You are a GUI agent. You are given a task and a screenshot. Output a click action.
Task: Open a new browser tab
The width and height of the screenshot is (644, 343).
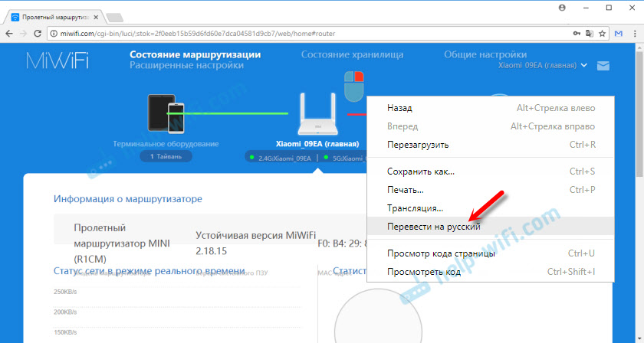(114, 18)
